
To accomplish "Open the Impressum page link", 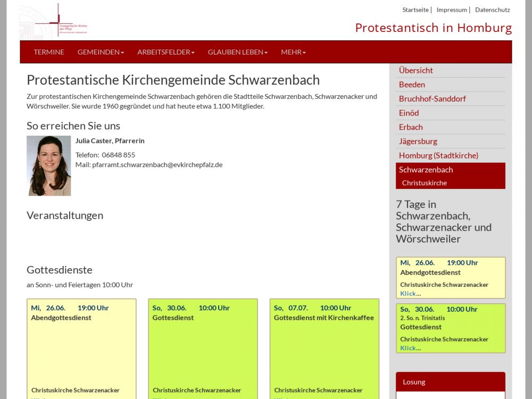I will tap(452, 10).
